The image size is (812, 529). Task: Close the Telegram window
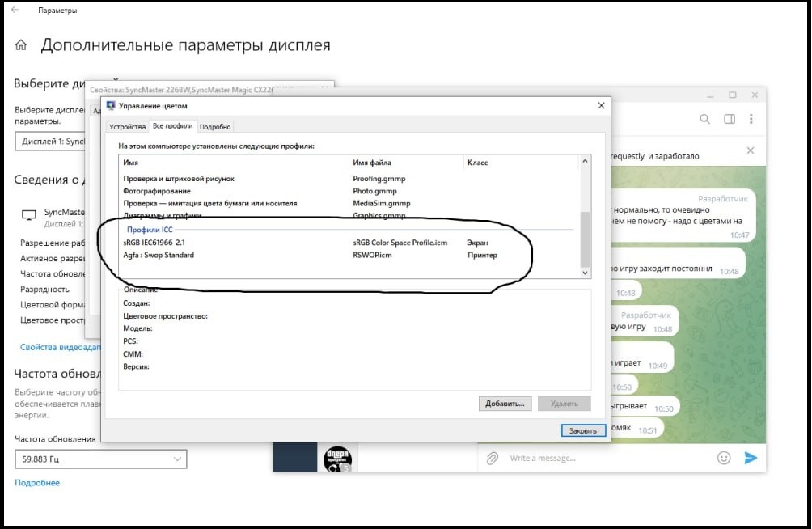click(x=755, y=95)
